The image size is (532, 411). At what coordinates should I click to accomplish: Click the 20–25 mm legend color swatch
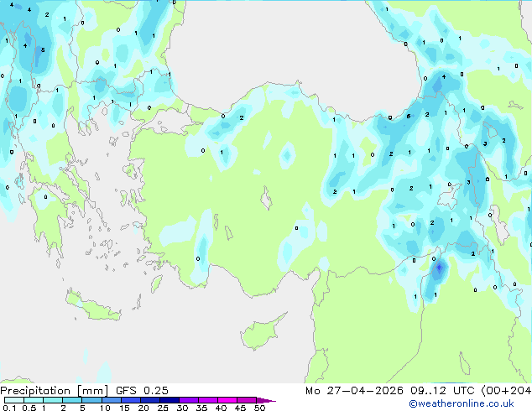coord(149,400)
